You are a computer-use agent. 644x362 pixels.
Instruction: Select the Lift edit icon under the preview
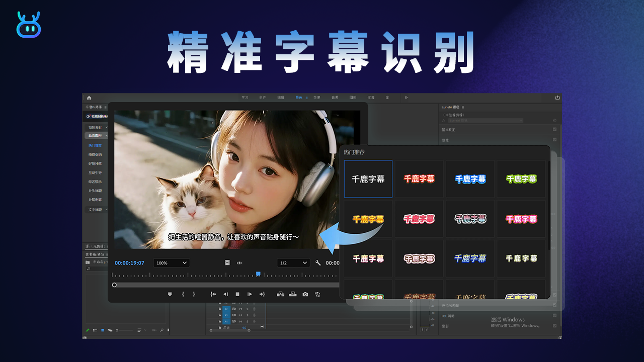click(x=281, y=294)
